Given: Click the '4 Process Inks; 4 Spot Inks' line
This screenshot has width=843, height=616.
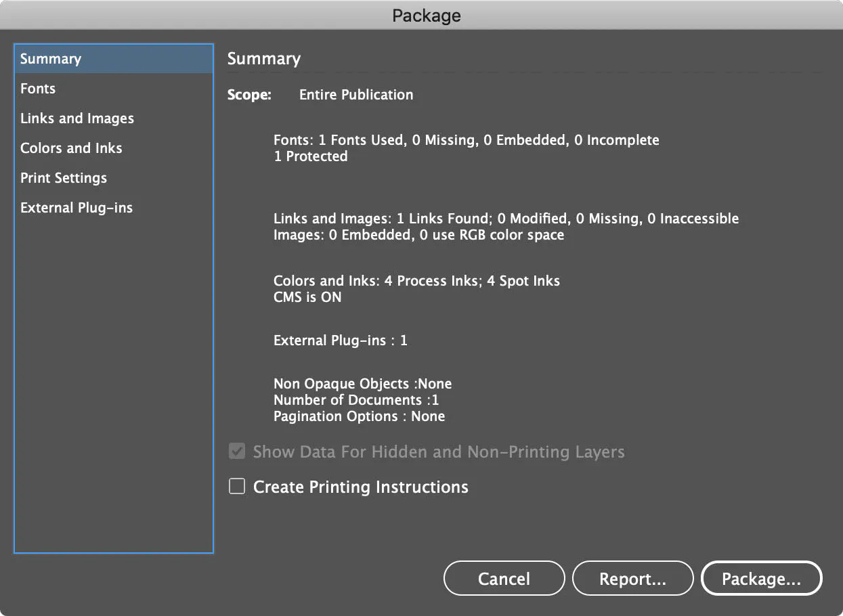Looking at the screenshot, I should pyautogui.click(x=417, y=281).
